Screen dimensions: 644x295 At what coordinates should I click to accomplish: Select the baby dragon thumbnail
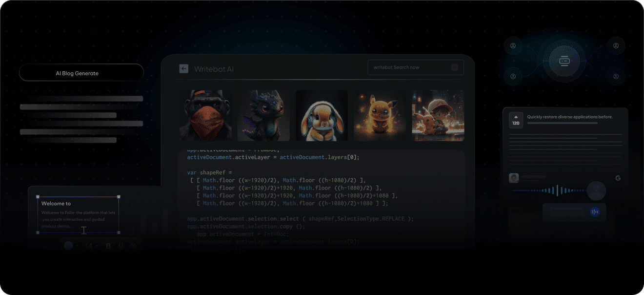[263, 115]
